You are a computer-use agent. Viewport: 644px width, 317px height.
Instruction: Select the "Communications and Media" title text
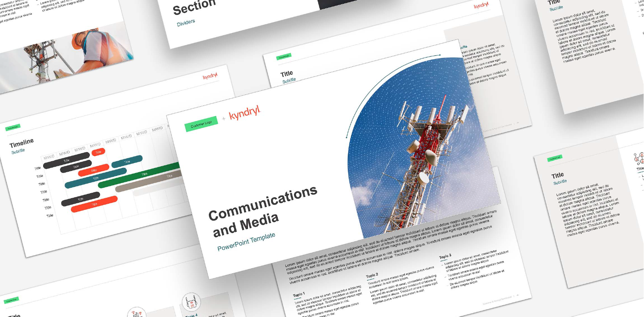click(x=262, y=211)
